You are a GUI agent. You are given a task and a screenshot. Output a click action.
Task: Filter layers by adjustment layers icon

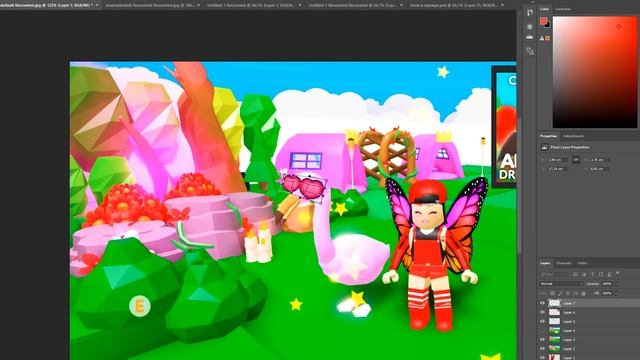[x=584, y=274]
